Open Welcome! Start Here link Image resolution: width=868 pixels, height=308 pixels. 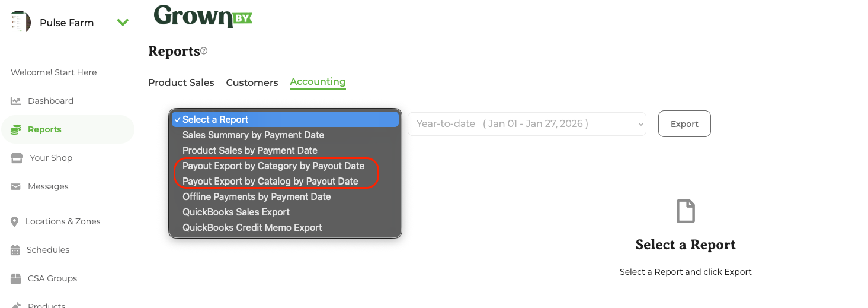(x=53, y=72)
